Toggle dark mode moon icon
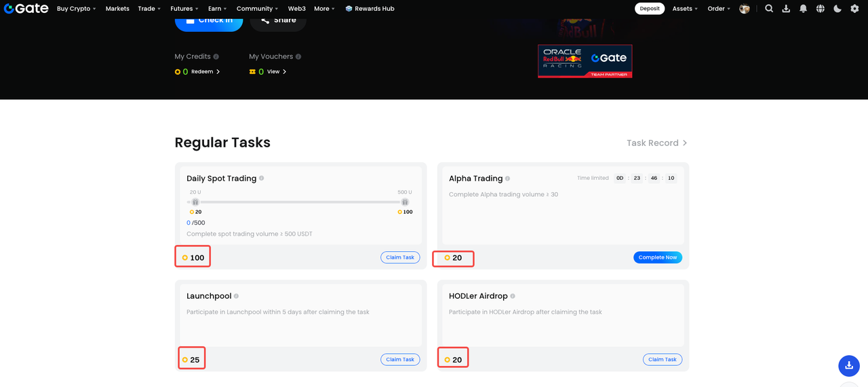 (837, 9)
